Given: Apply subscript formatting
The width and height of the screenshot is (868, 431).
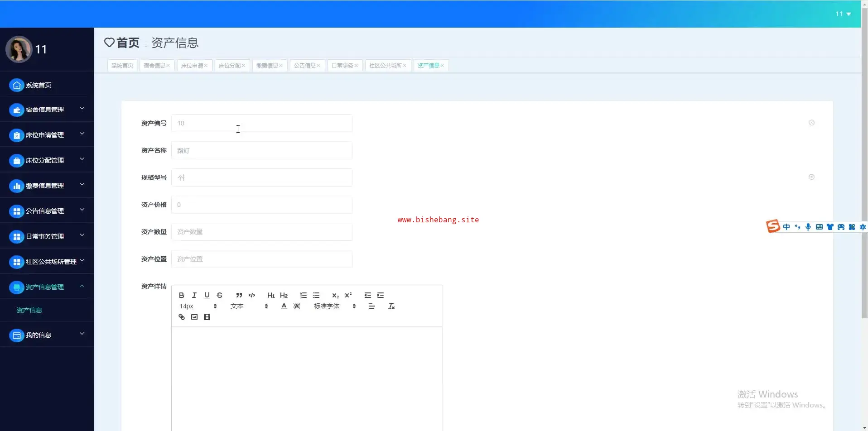Looking at the screenshot, I should [336, 295].
